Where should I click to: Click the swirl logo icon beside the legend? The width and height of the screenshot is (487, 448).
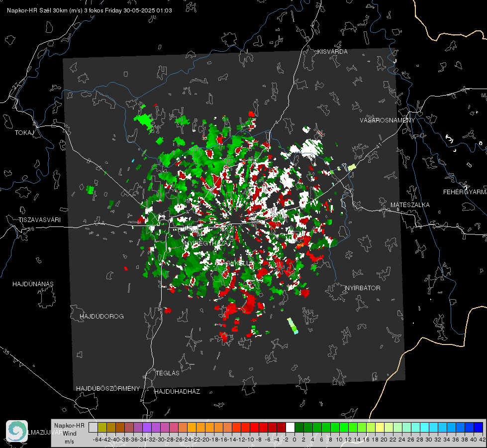point(17,431)
